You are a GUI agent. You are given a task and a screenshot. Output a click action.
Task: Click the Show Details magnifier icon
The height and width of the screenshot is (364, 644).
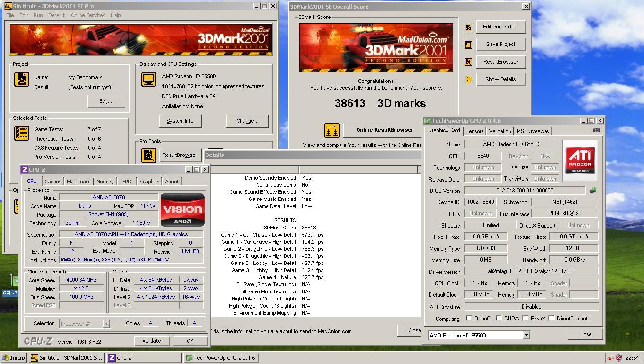[468, 80]
